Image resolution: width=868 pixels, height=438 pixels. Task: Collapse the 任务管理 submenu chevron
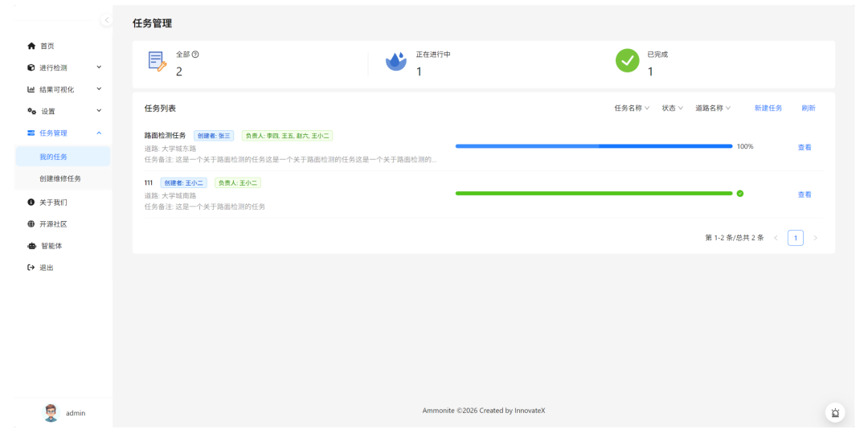(99, 133)
